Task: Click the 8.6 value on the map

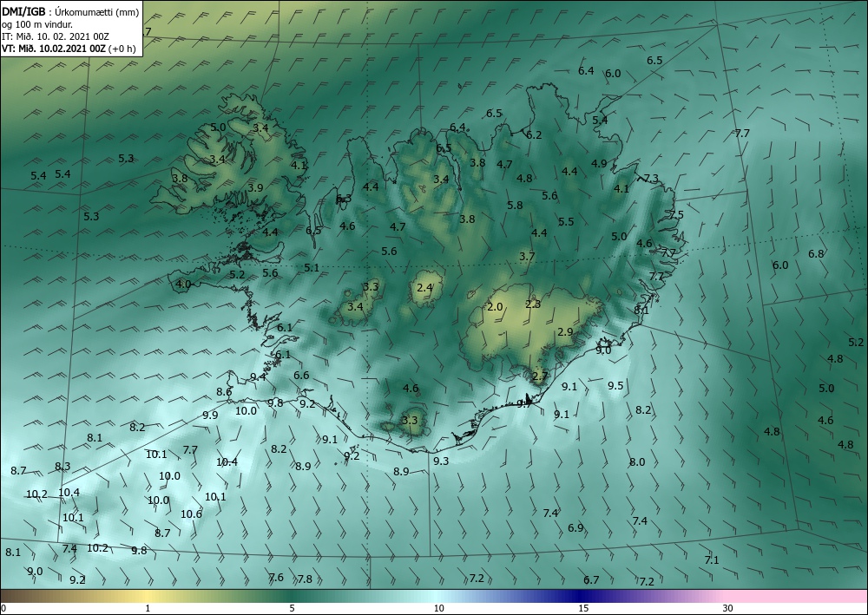Action: 224,391
